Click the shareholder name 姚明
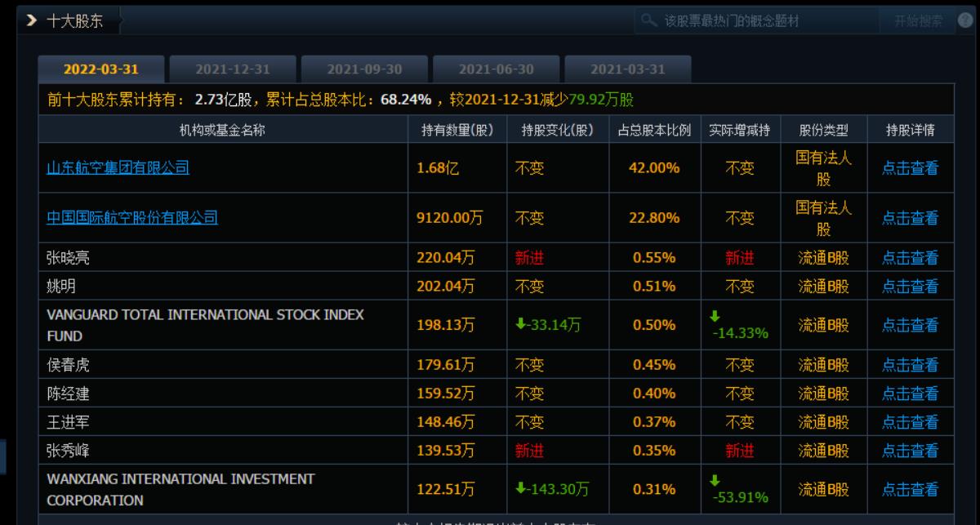 pyautogui.click(x=60, y=287)
